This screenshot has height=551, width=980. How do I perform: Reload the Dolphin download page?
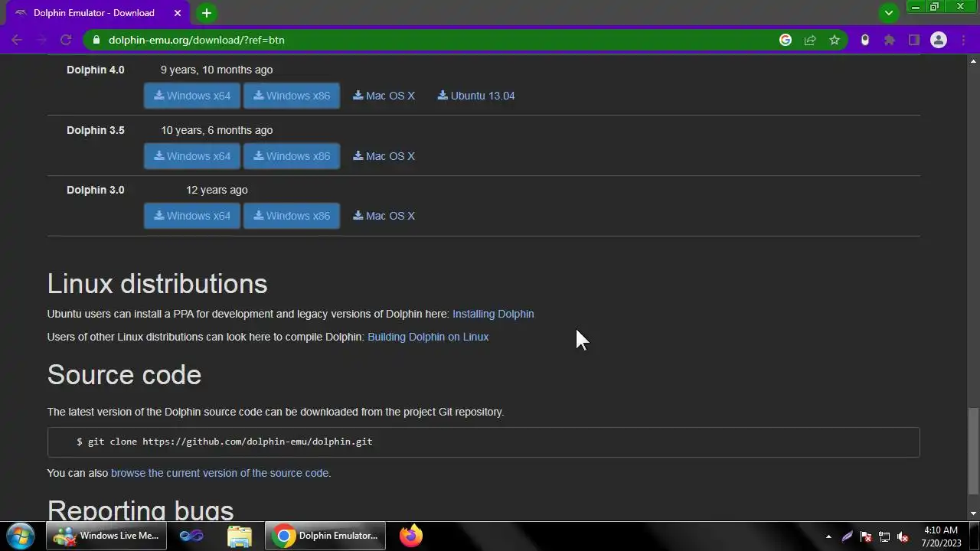click(66, 40)
